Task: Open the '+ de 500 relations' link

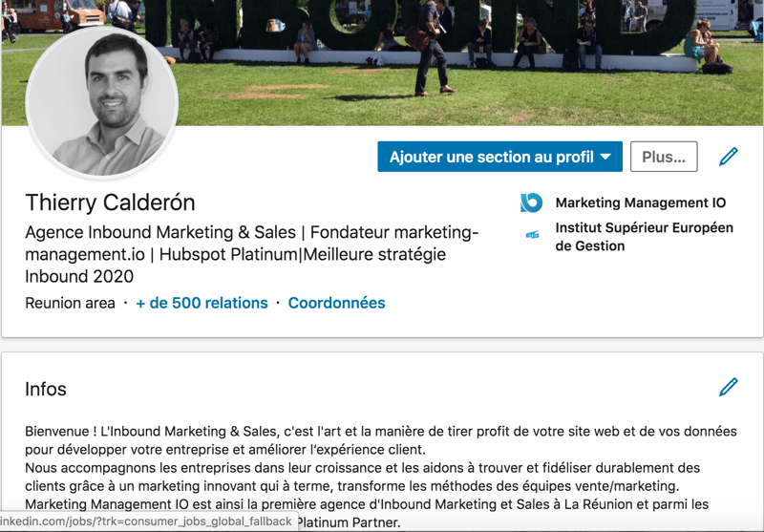Action: (x=202, y=303)
